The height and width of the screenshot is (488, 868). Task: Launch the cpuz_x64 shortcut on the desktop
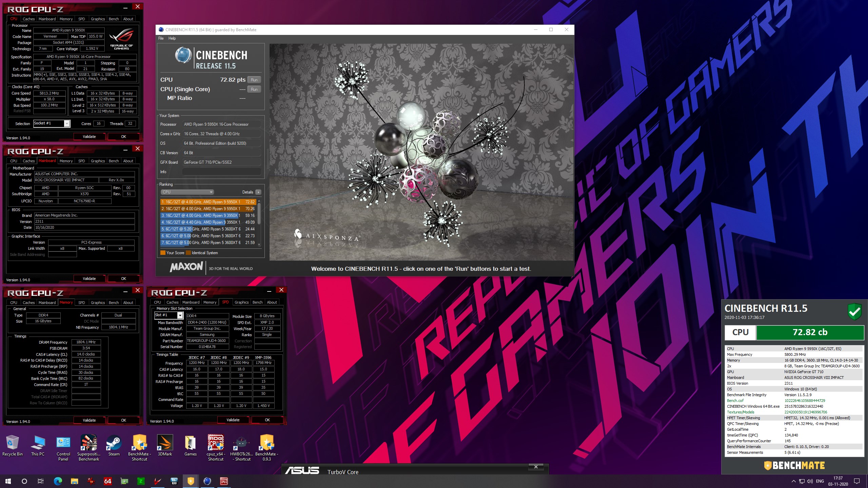pos(216,448)
